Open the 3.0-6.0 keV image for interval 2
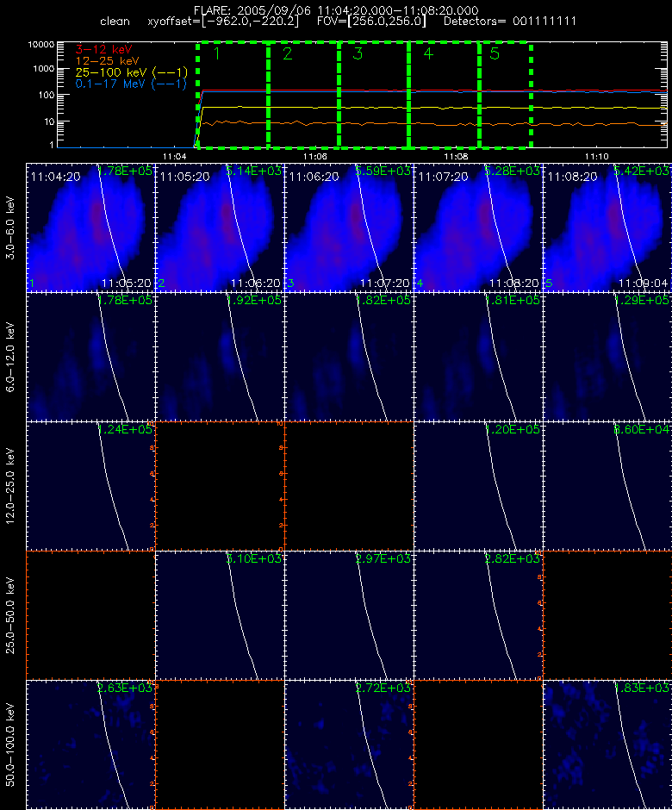 (220, 227)
